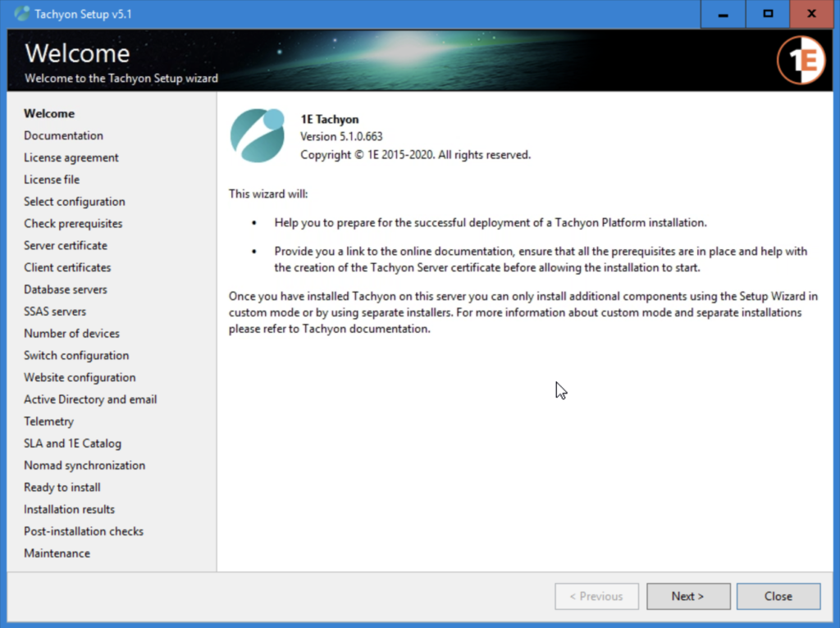The image size is (840, 628).
Task: Select SSAS servers step
Action: (x=54, y=312)
